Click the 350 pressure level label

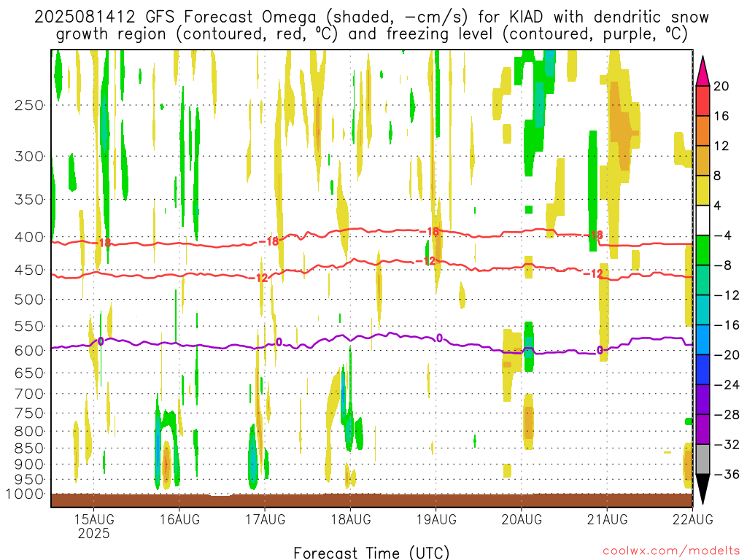tap(29, 199)
